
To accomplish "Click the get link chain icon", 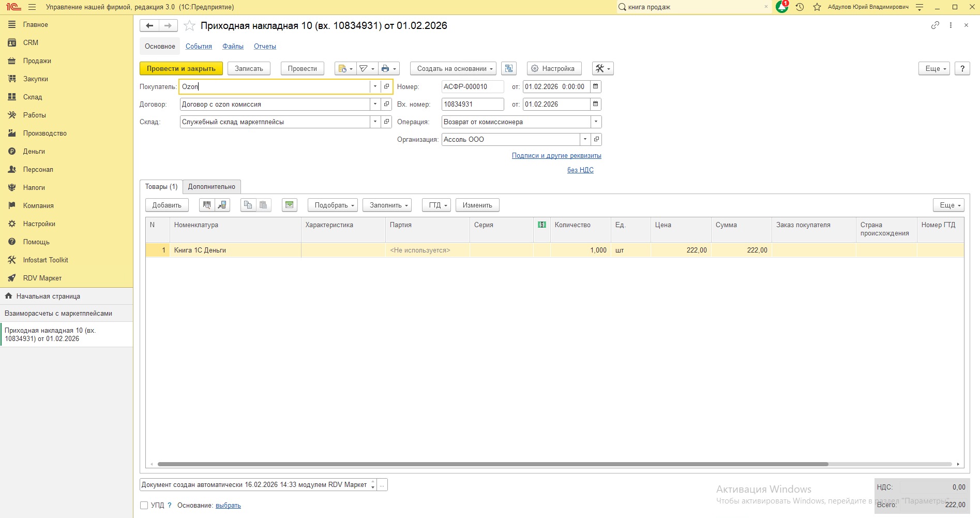I will [935, 25].
